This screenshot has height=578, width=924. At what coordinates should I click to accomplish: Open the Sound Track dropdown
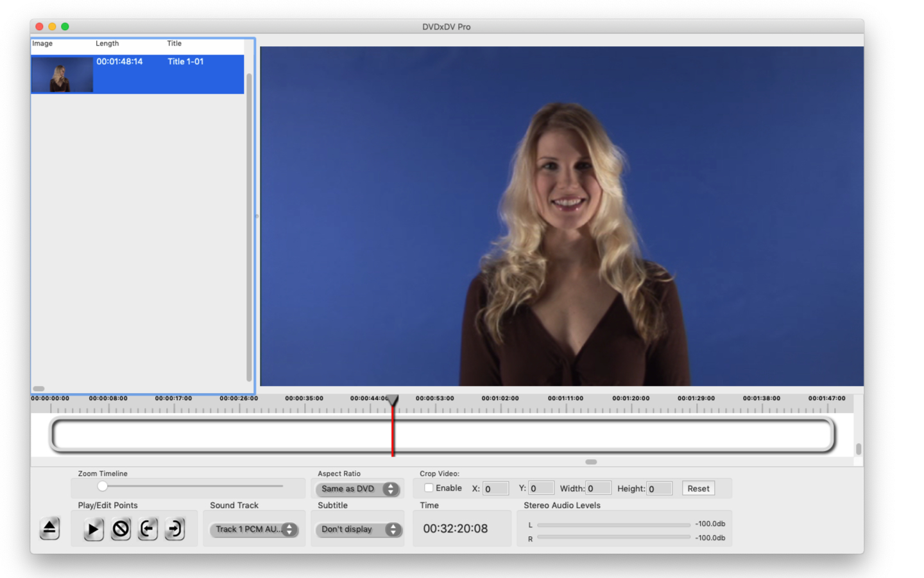[x=254, y=529]
